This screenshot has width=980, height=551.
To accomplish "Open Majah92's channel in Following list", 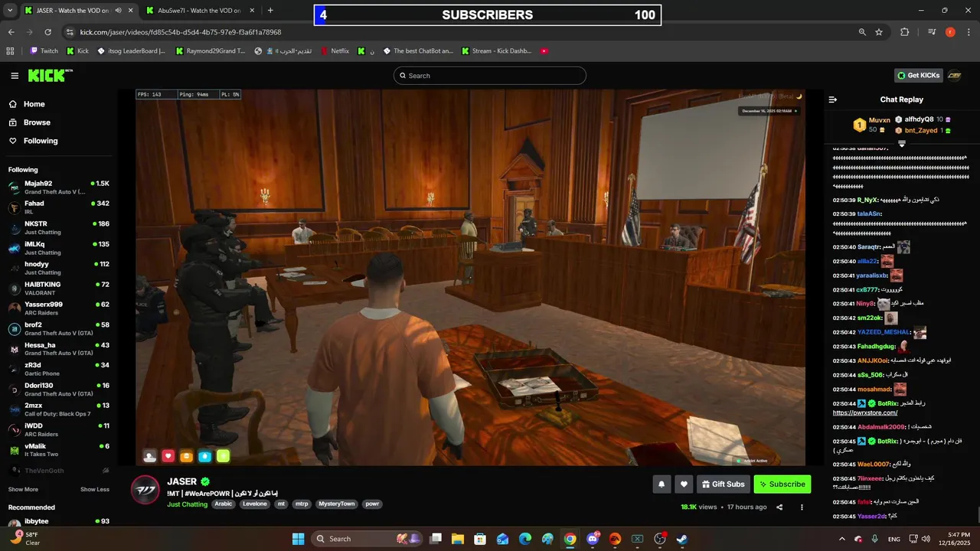I will click(59, 187).
